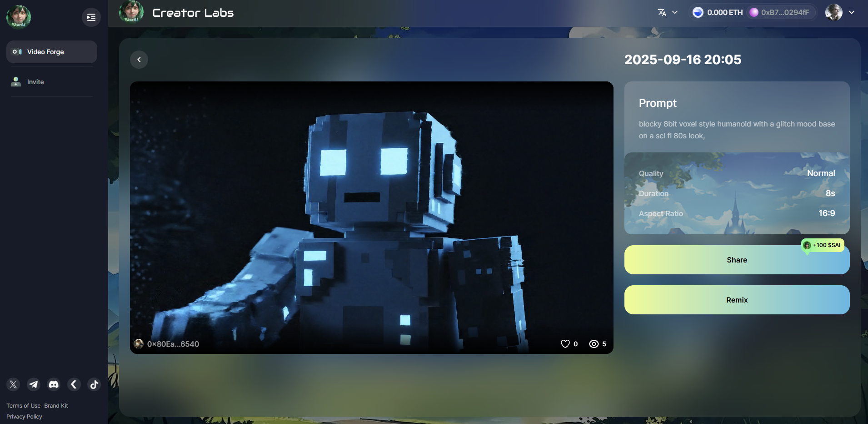Screen dimensions: 868x424
Task: Click the TikTok icon in sidebar
Action: [94, 384]
